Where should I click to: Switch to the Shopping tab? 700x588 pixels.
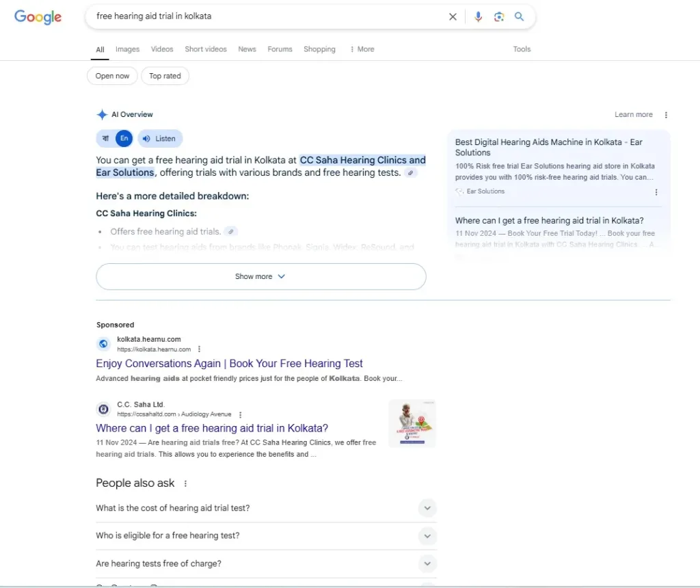pos(319,49)
